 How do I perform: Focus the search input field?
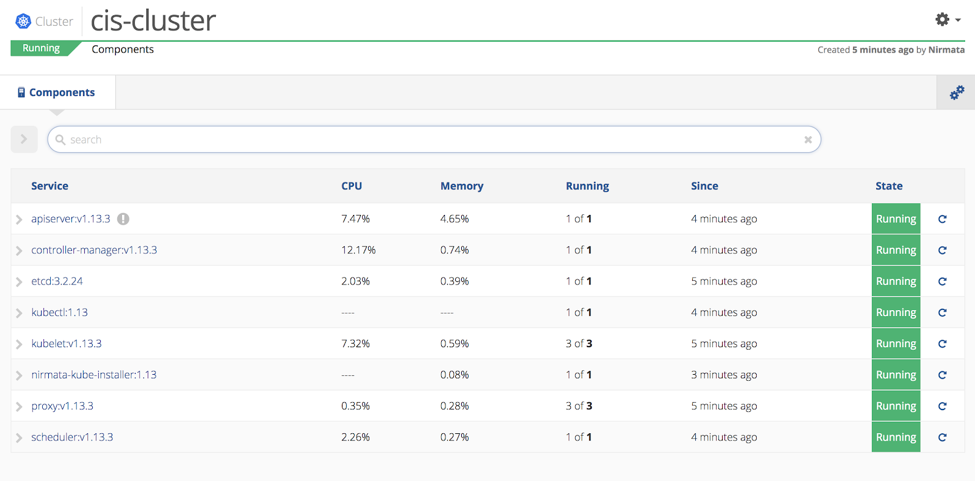tap(434, 139)
